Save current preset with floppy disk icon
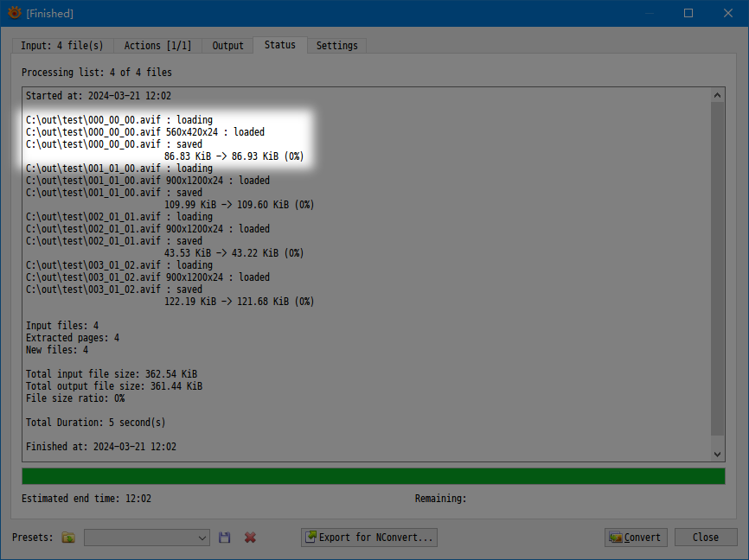The height and width of the screenshot is (560, 749). [225, 538]
